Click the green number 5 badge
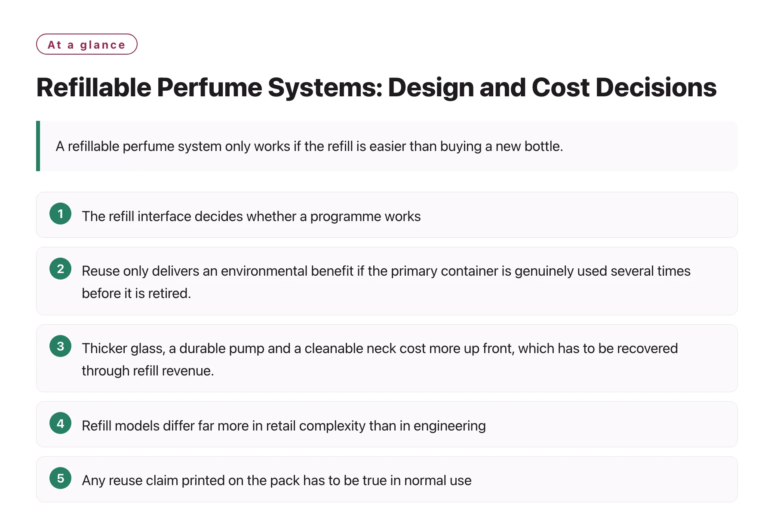774x532 pixels. [60, 478]
